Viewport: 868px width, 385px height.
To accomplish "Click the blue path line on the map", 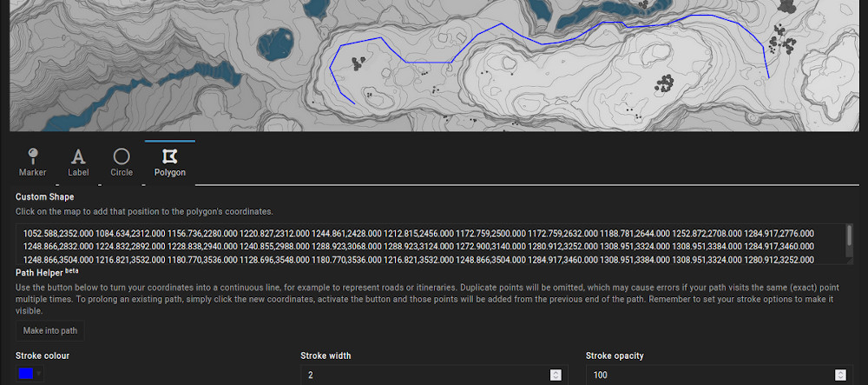I will point(429,62).
